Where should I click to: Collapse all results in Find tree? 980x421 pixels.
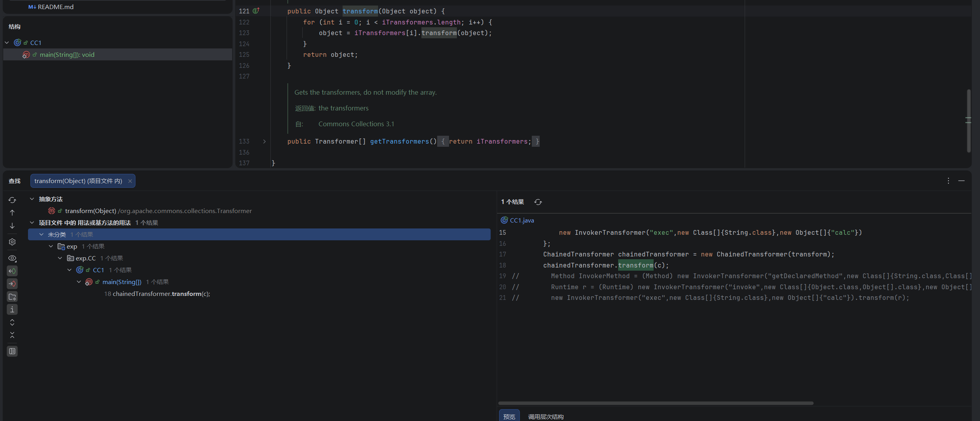[12, 335]
